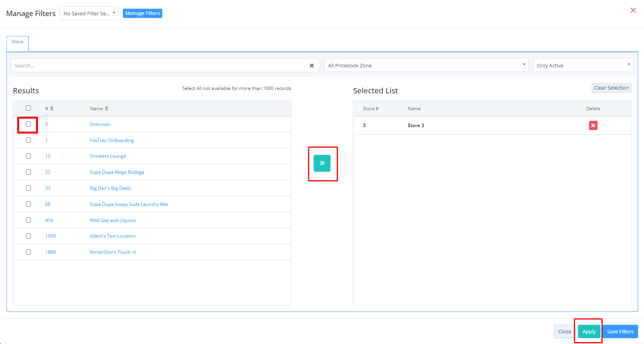This screenshot has height=344, width=644.
Task: Check the box for Big Dan's Big Deals
Action: (28, 188)
